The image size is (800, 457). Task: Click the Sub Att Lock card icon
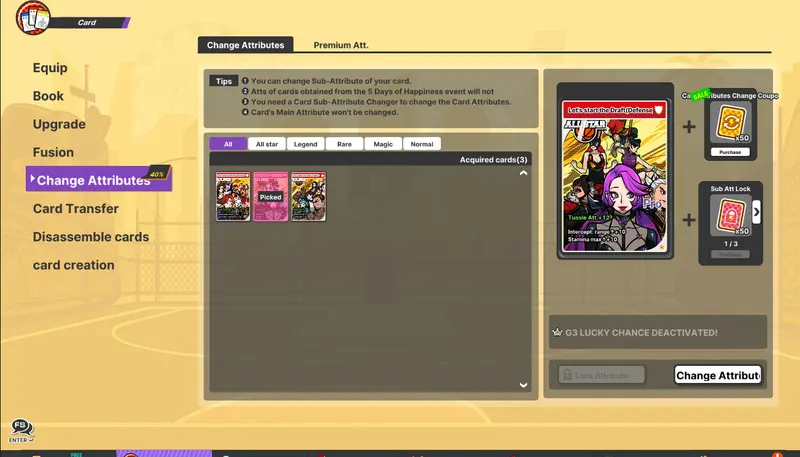(x=731, y=215)
